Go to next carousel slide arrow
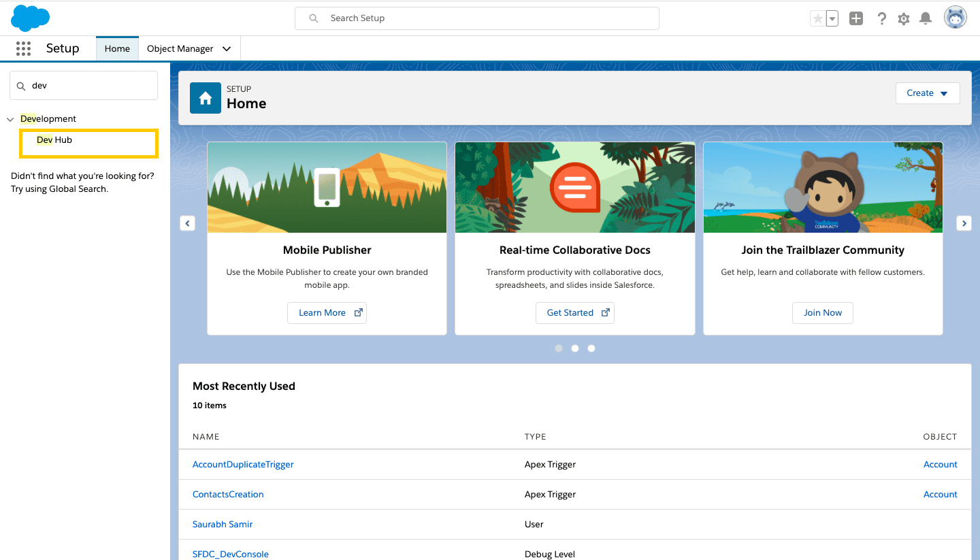Screen dimensions: 980x560 click(964, 223)
